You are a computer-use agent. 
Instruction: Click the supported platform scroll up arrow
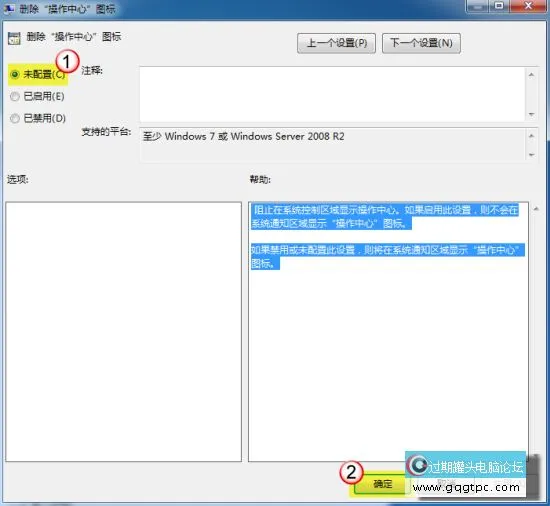click(531, 136)
